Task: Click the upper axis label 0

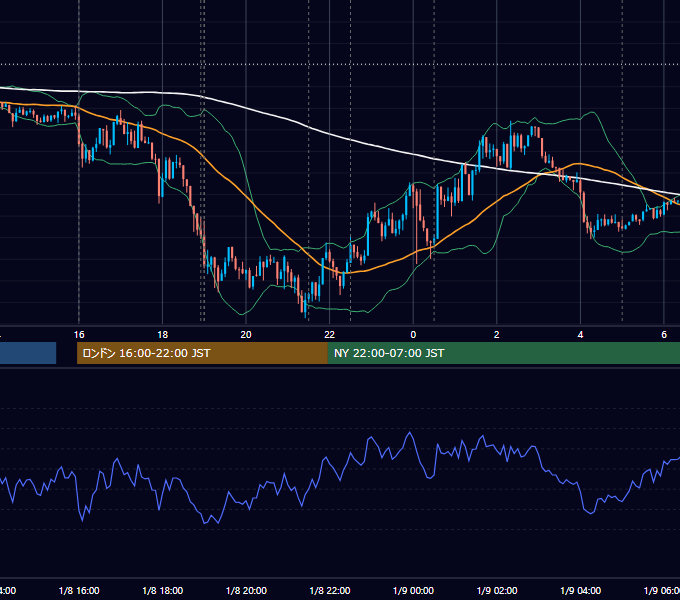Action: pyautogui.click(x=413, y=334)
